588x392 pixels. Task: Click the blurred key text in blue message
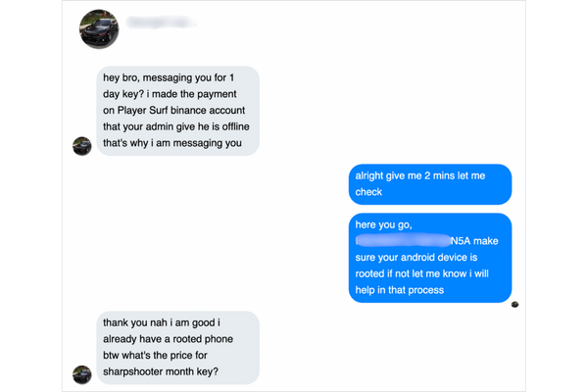click(402, 239)
